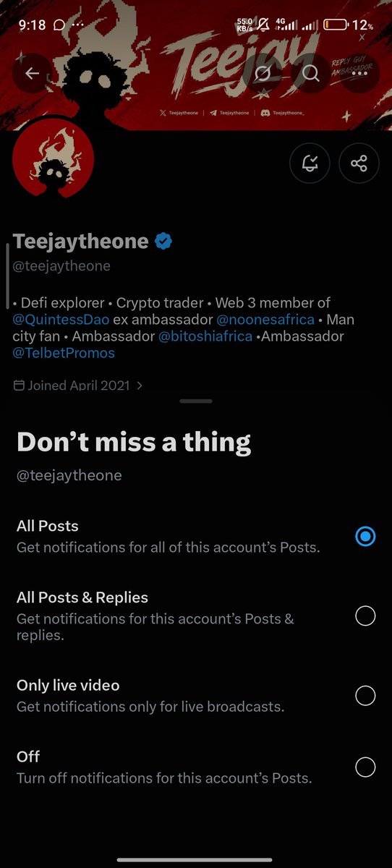Viewport: 392px width, 868px height.
Task: Tap the Grok icon beside search
Action: pos(263,73)
